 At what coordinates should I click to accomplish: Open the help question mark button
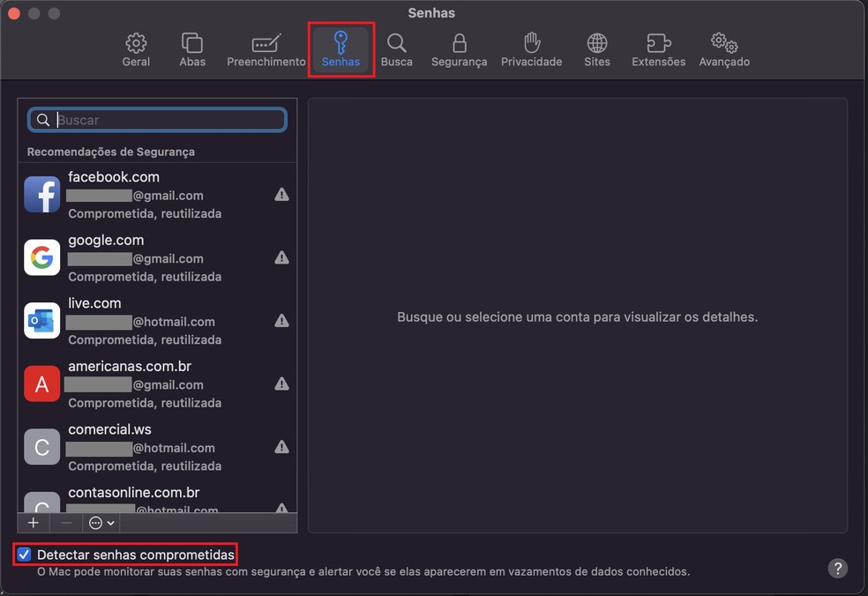pyautogui.click(x=837, y=568)
